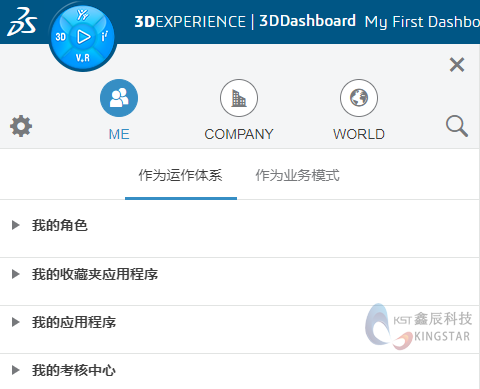Select the WORLD globe icon
The image size is (480, 389).
tap(359, 98)
